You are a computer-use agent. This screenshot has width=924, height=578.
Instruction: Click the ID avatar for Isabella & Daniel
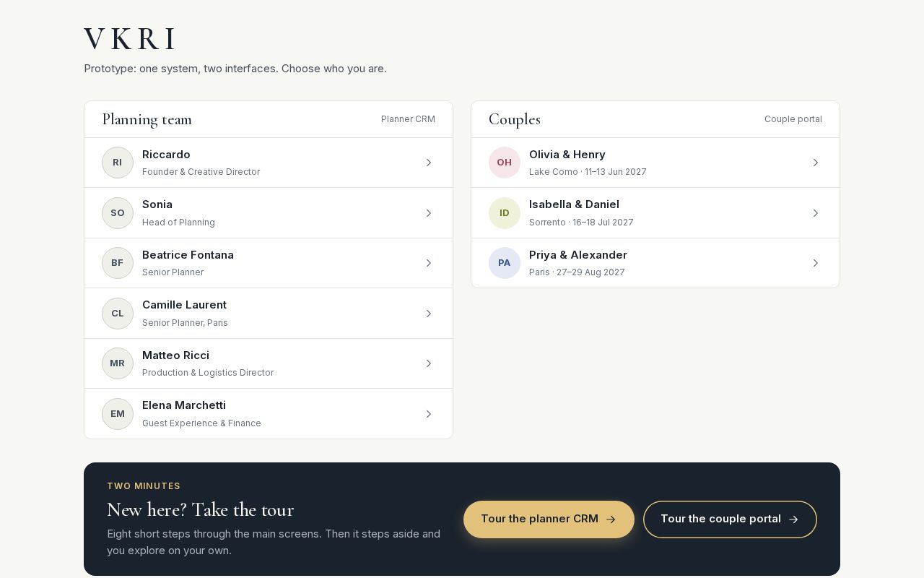click(505, 213)
